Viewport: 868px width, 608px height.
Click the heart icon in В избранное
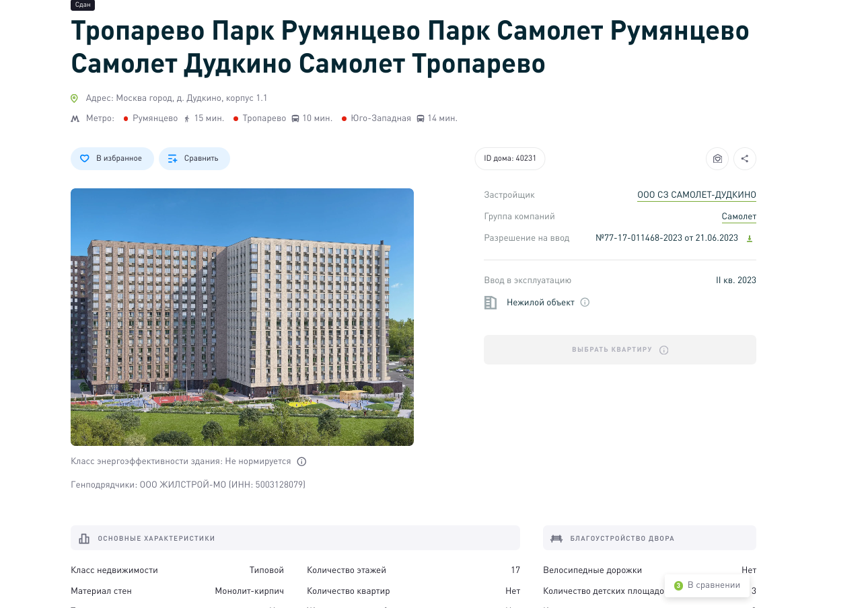[85, 159]
